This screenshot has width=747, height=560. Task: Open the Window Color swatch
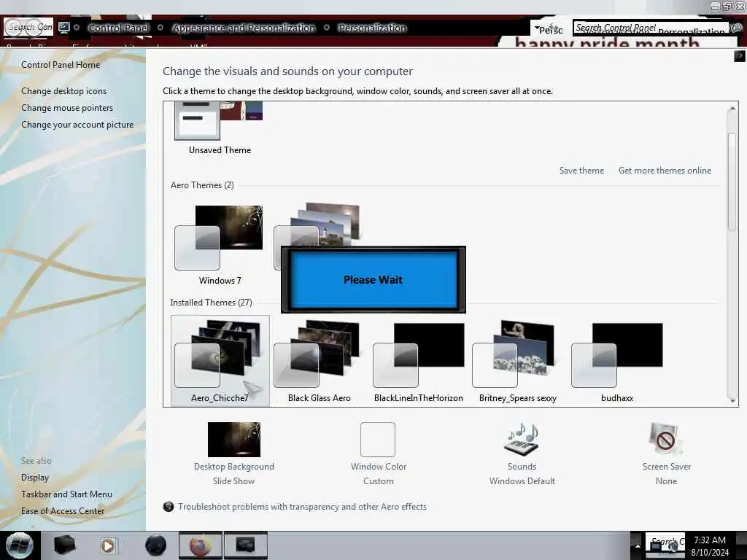click(378, 439)
